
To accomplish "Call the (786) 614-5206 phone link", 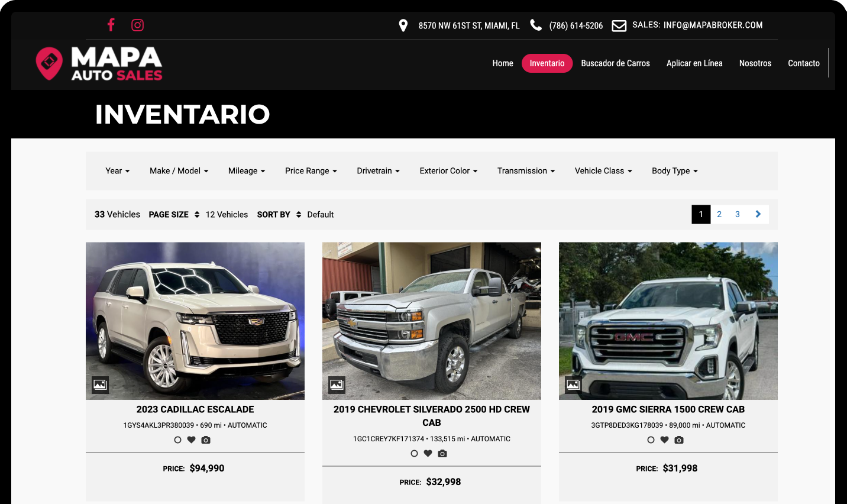I will pyautogui.click(x=576, y=25).
